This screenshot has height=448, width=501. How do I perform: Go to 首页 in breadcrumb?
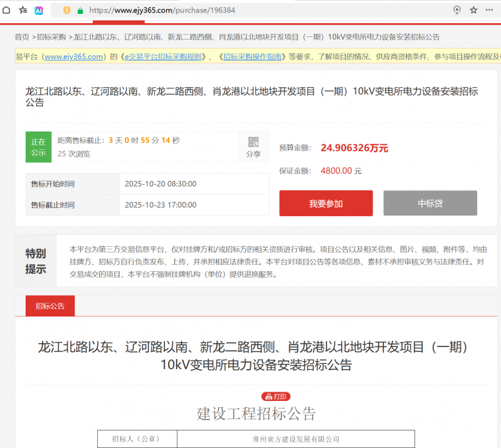(22, 37)
